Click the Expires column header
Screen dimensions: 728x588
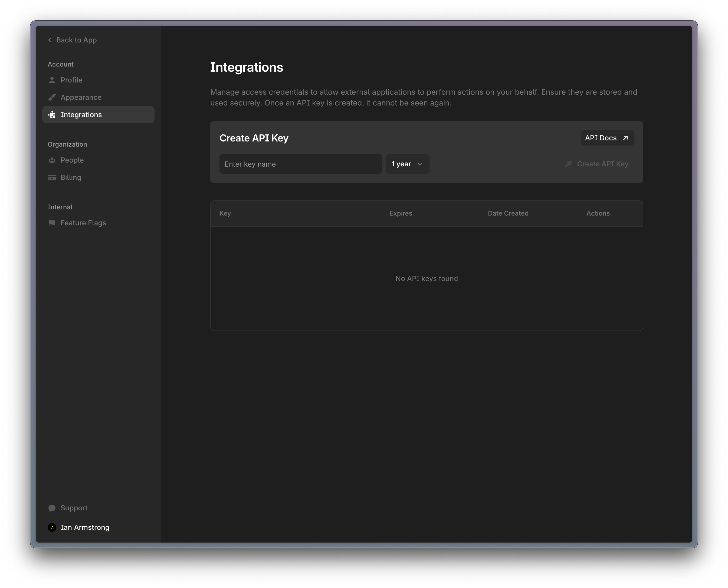point(401,213)
